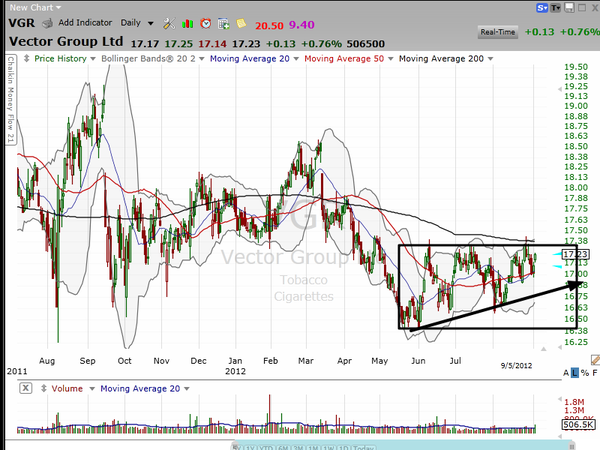Click the reorder arrows beside Volume
The width and height of the screenshot is (600, 450).
44,388
